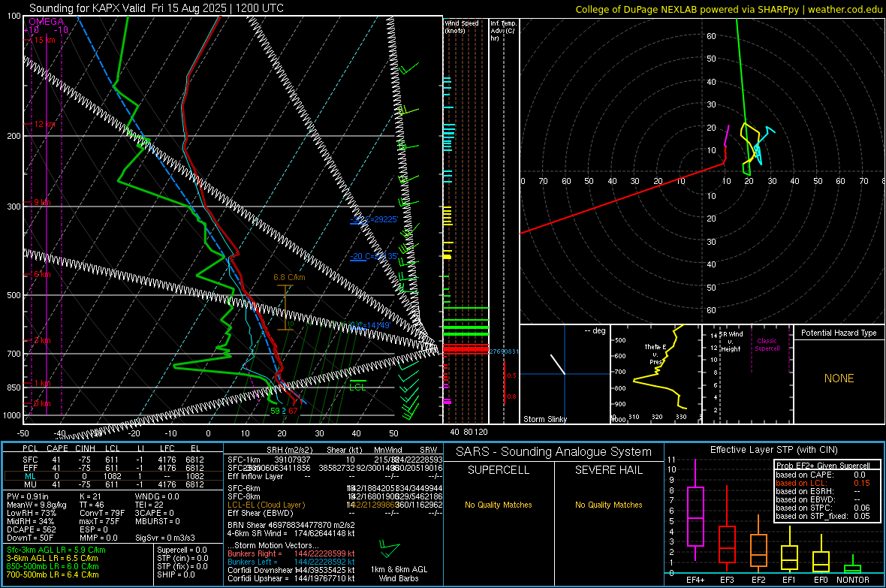This screenshot has width=886, height=588.
Task: Click the 'SARS - Sounding Analogue System' heading
Action: 554,452
